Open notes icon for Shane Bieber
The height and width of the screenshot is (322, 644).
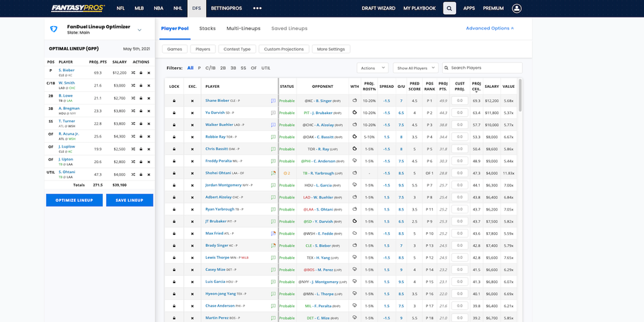[273, 101]
